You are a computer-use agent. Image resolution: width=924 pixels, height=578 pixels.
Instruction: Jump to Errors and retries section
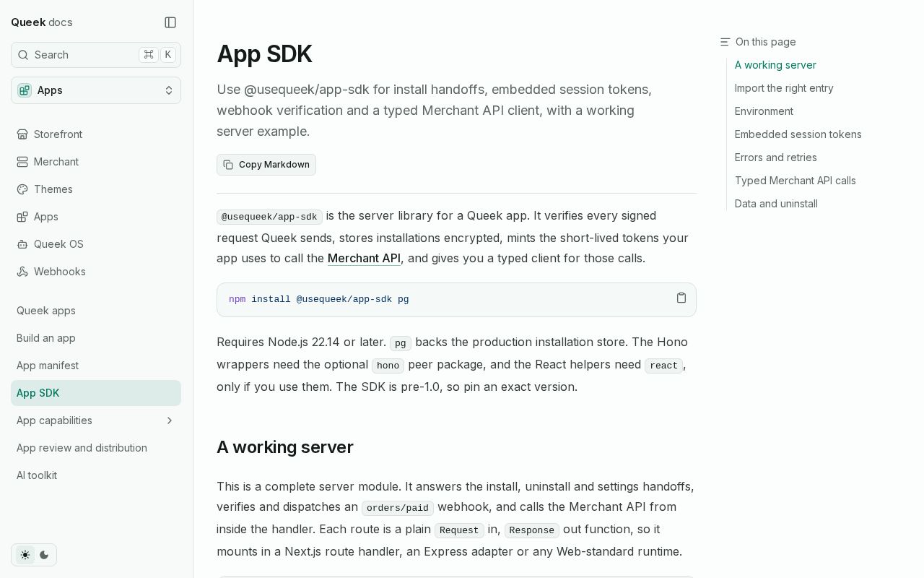[x=776, y=158]
